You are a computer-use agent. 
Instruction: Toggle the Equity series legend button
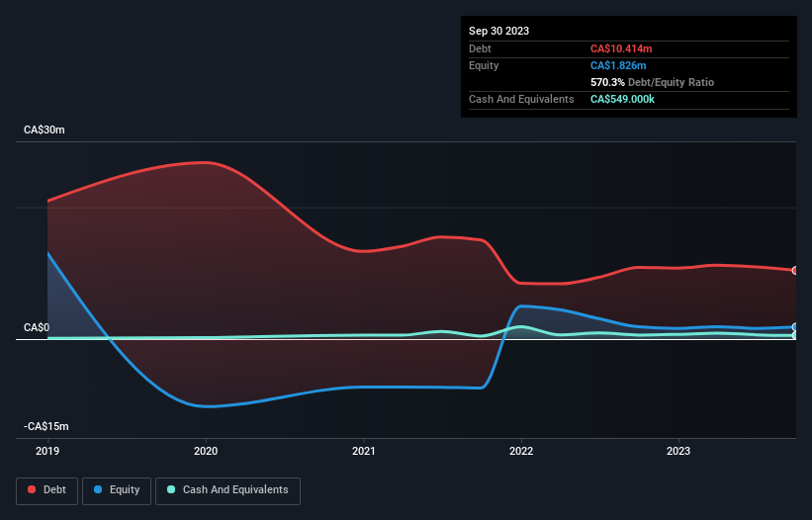pyautogui.click(x=117, y=490)
